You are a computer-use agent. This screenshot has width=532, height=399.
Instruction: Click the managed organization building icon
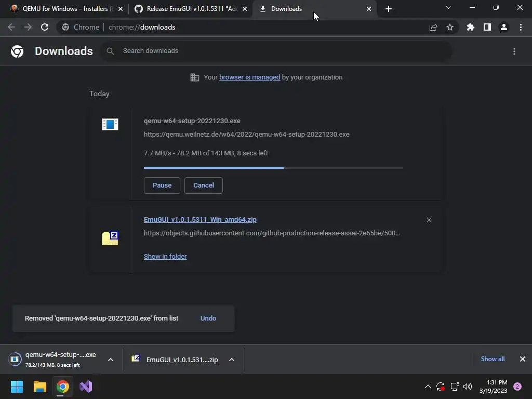tap(195, 77)
